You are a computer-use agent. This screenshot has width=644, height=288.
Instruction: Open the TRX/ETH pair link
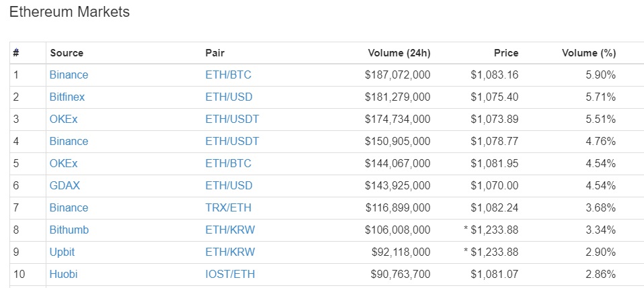228,208
